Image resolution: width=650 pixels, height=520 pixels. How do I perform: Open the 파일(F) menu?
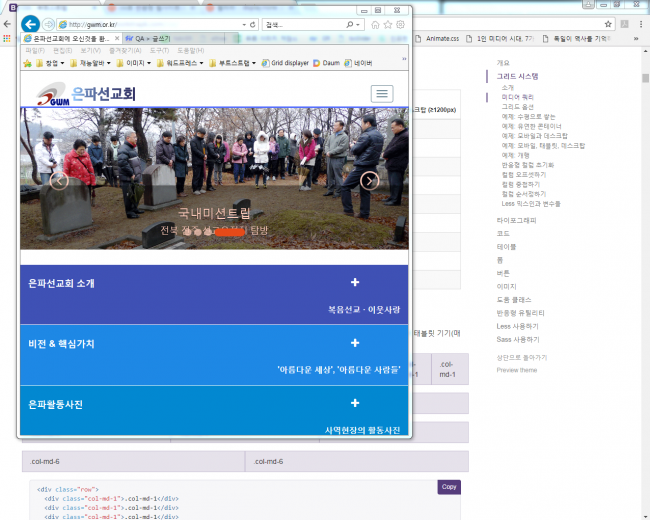(x=35, y=51)
